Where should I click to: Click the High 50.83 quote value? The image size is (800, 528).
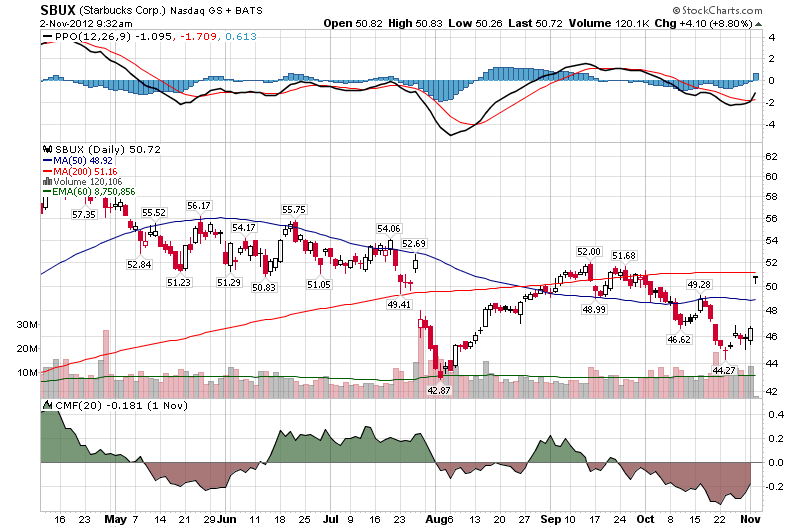point(415,23)
